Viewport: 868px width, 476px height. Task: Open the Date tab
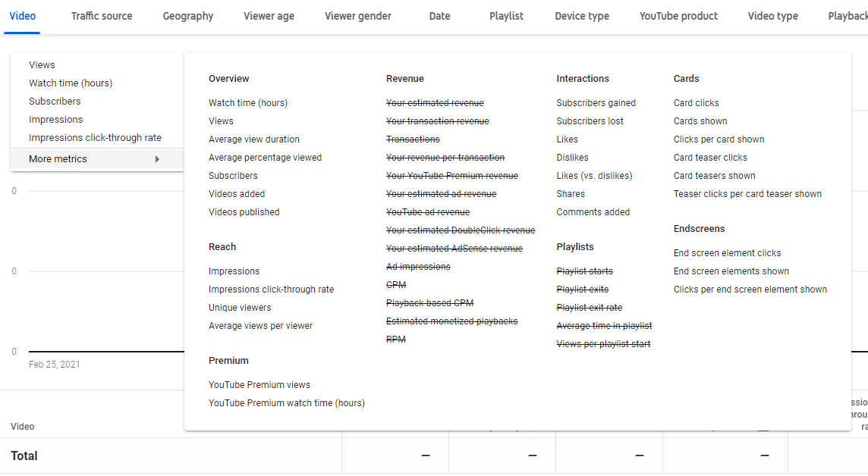(x=439, y=15)
